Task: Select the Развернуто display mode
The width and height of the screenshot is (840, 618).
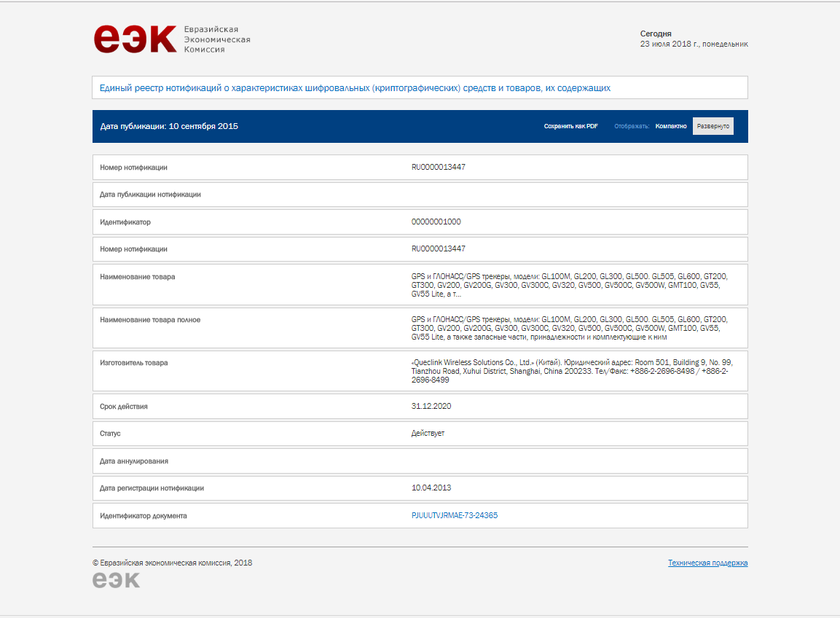Action: [x=712, y=126]
